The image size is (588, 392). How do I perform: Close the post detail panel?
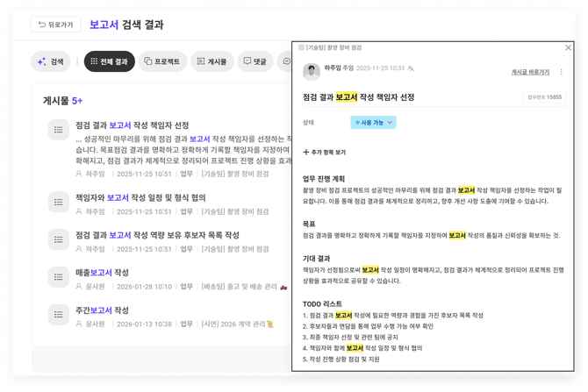point(568,47)
